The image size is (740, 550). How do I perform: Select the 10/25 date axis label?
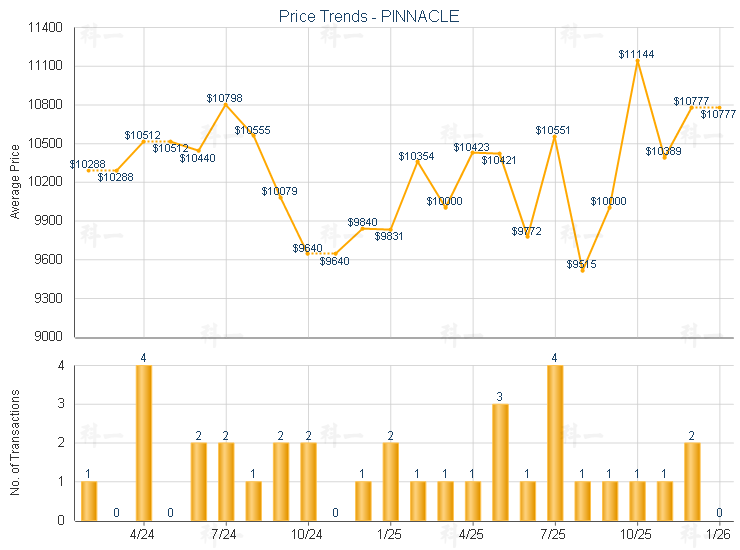click(x=636, y=534)
